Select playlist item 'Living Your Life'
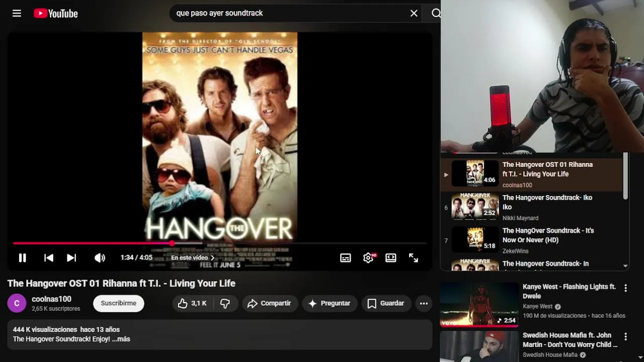 point(532,174)
